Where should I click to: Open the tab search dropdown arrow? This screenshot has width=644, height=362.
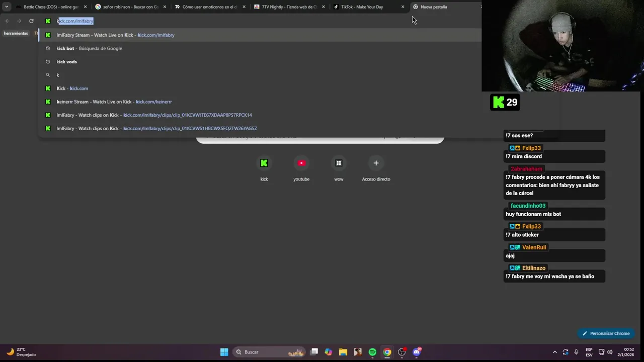[7, 7]
